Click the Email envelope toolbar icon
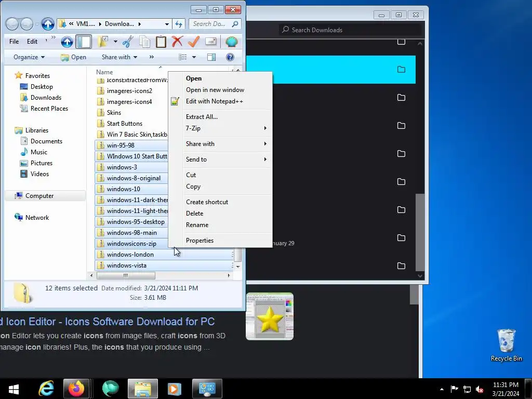Screen dimensions: 532x399 click(210, 42)
